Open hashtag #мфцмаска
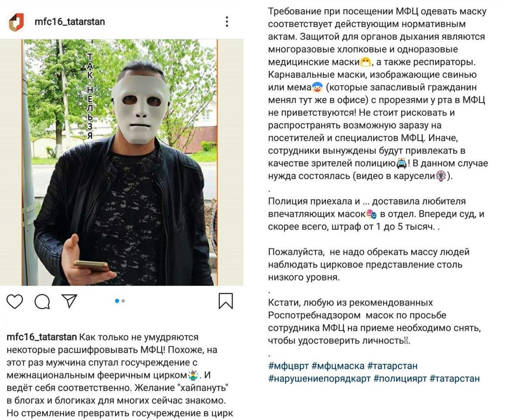Screen dimensions: 507x420 coord(338,366)
